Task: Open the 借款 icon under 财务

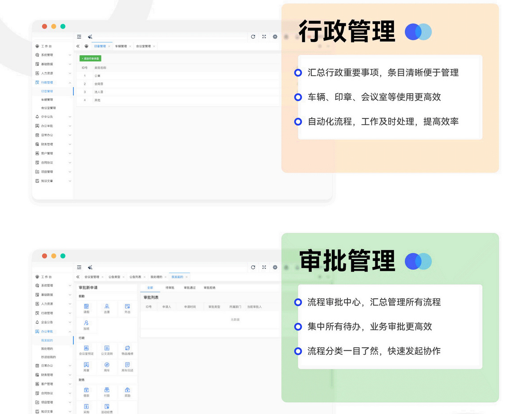Action: (86, 390)
